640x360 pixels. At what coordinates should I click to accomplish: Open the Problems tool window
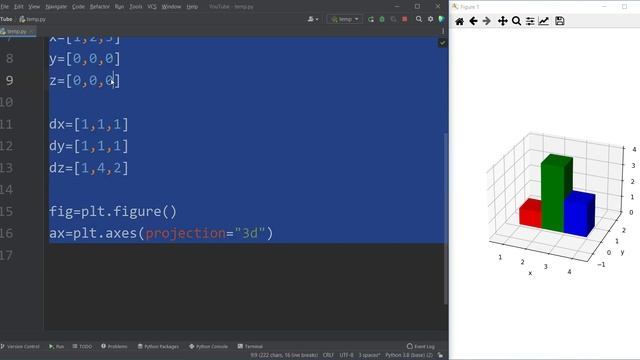pos(114,346)
